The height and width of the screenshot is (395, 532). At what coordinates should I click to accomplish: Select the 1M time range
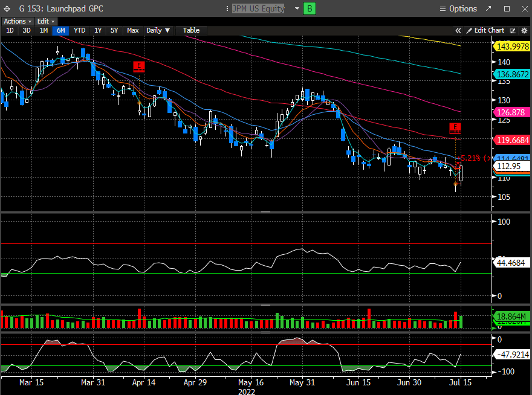pos(44,31)
